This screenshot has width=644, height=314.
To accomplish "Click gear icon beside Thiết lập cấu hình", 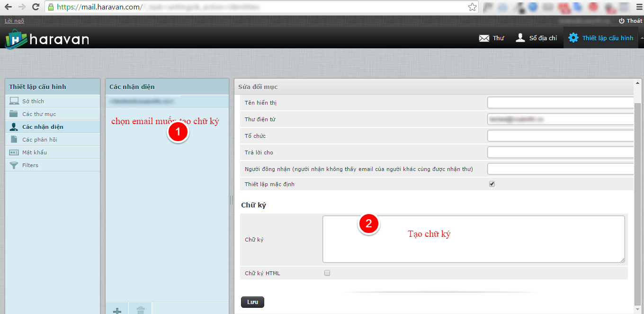I will tap(573, 38).
